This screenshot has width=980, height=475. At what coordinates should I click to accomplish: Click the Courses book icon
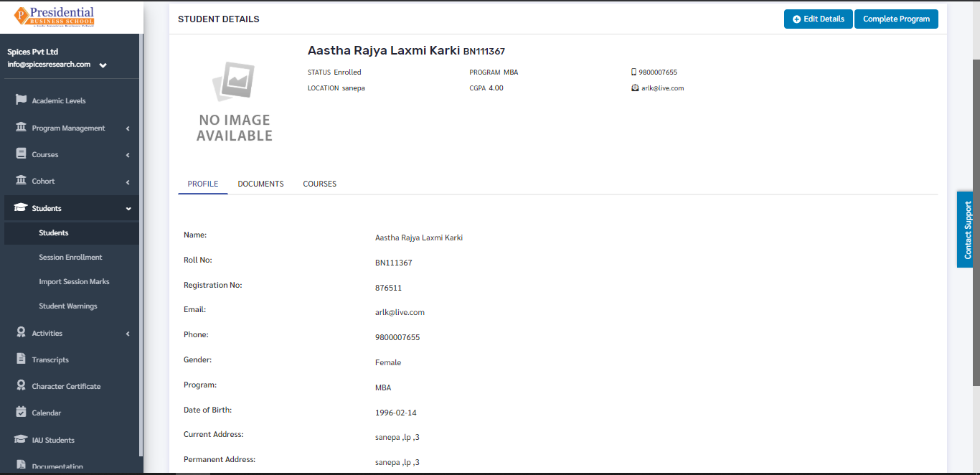coord(21,154)
